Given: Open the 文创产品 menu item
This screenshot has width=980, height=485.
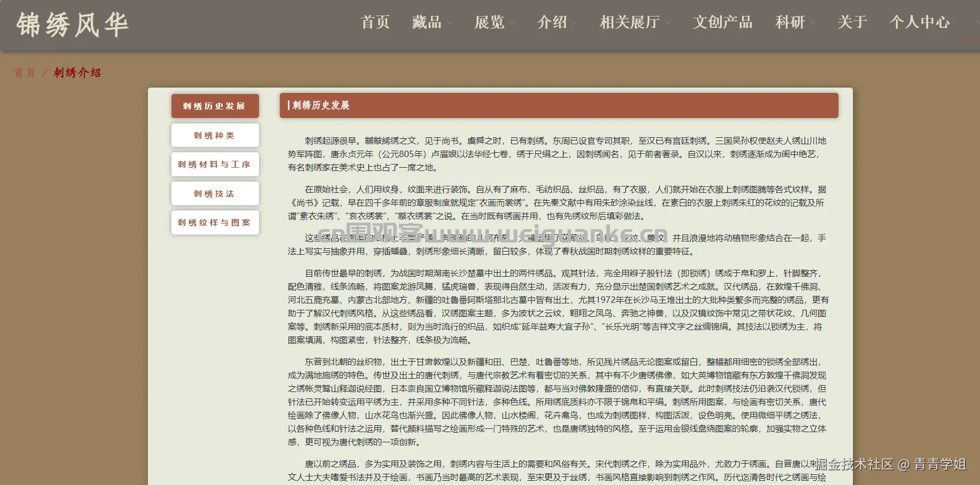Looking at the screenshot, I should click(723, 22).
